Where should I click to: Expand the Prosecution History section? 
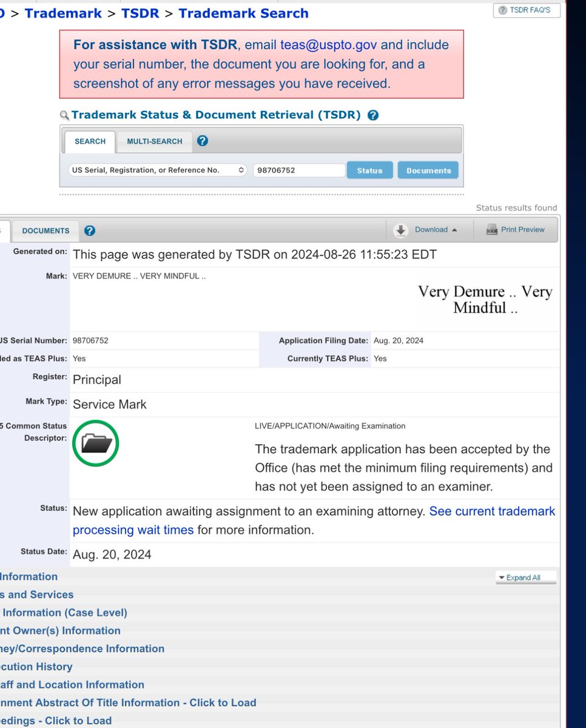(x=36, y=667)
